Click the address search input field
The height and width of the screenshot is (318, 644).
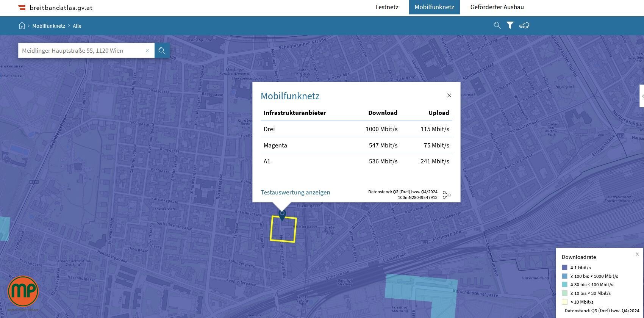[81, 50]
